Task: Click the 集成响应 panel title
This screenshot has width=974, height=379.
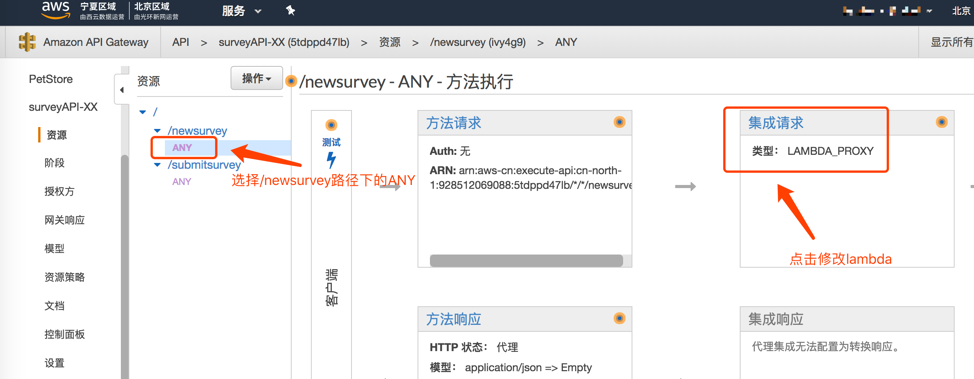Action: coord(775,319)
